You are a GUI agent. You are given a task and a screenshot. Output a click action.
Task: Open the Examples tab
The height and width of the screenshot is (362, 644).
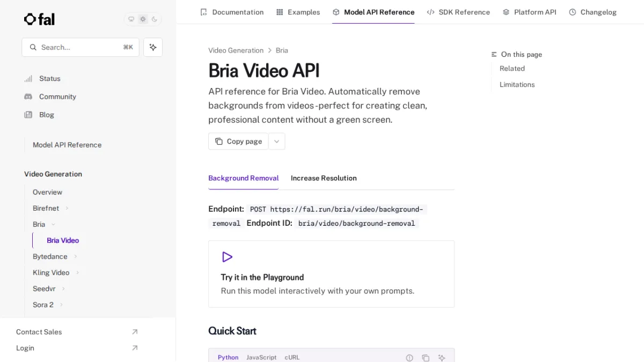[298, 12]
